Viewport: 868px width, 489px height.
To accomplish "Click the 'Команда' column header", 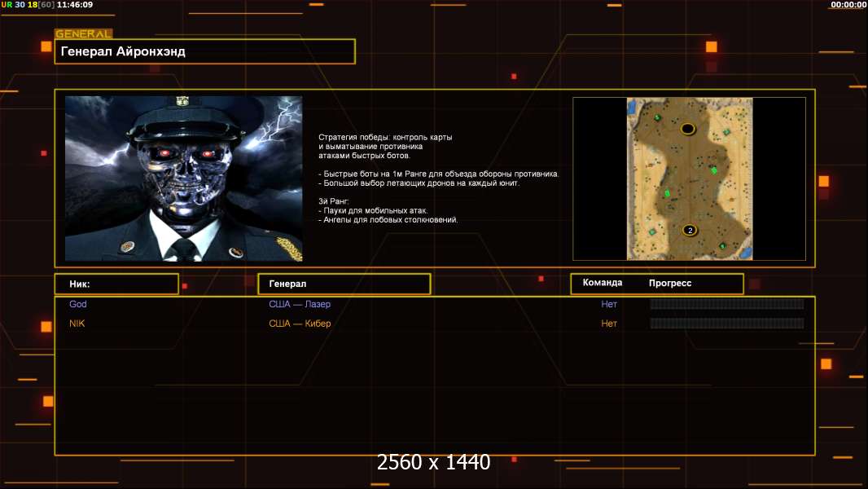I will pos(603,283).
